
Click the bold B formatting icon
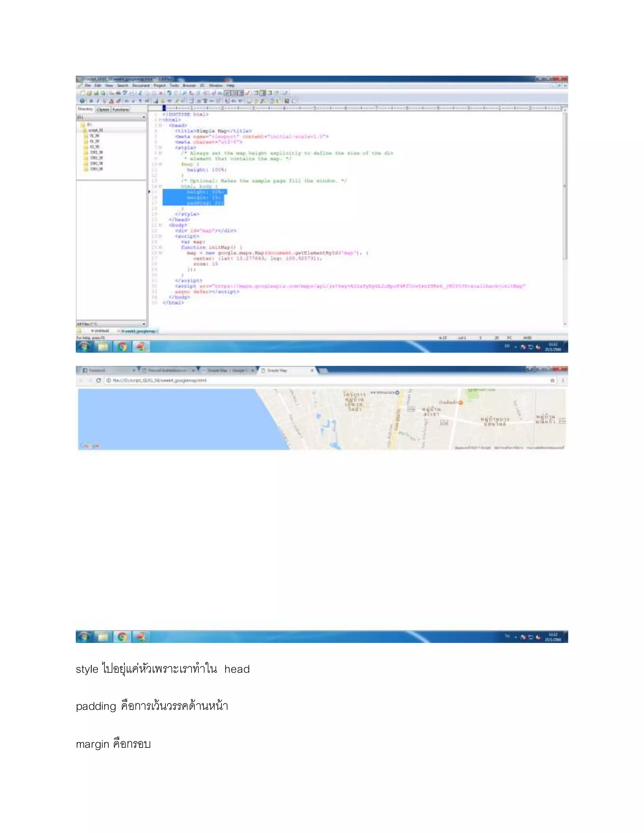point(91,101)
